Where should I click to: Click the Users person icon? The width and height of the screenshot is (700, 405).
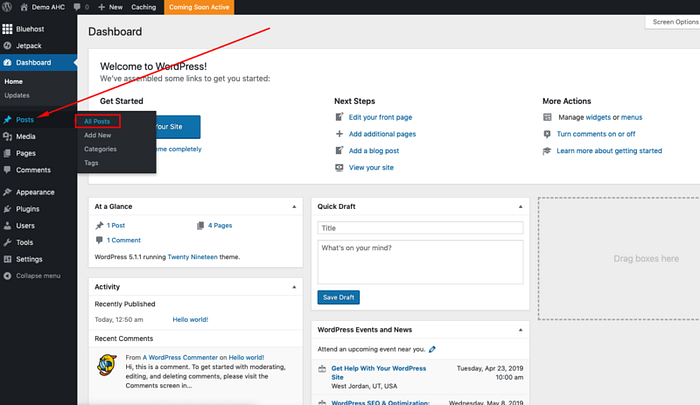[7, 225]
